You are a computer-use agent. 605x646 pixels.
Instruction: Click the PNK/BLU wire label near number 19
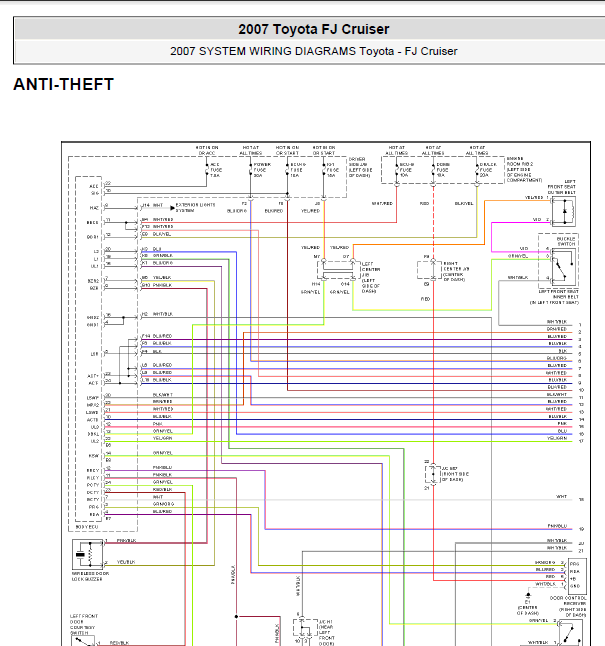pyautogui.click(x=557, y=526)
